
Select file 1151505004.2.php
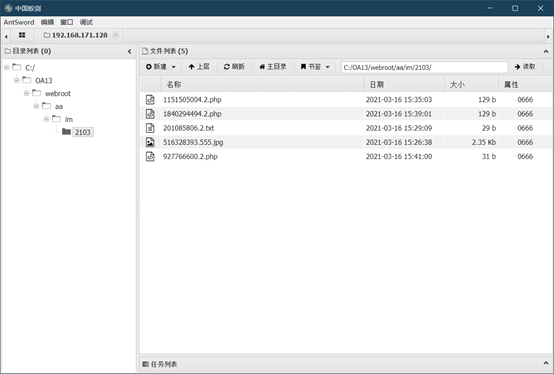(192, 100)
